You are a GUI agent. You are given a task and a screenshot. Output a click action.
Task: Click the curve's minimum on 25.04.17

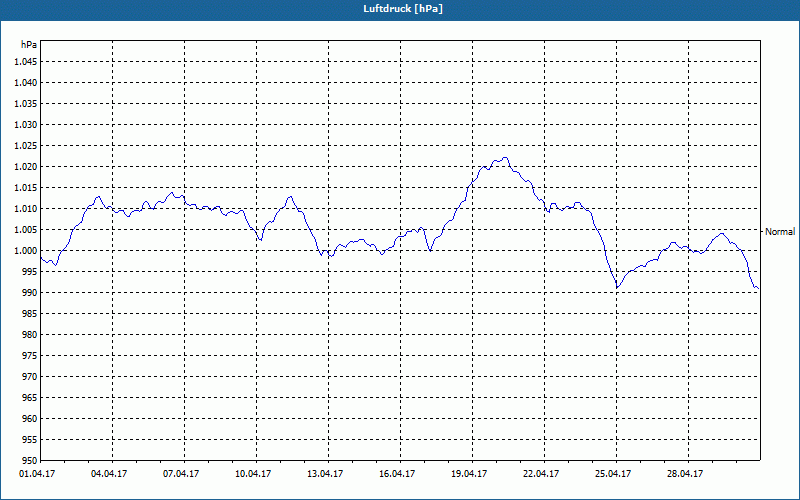pyautogui.click(x=617, y=288)
